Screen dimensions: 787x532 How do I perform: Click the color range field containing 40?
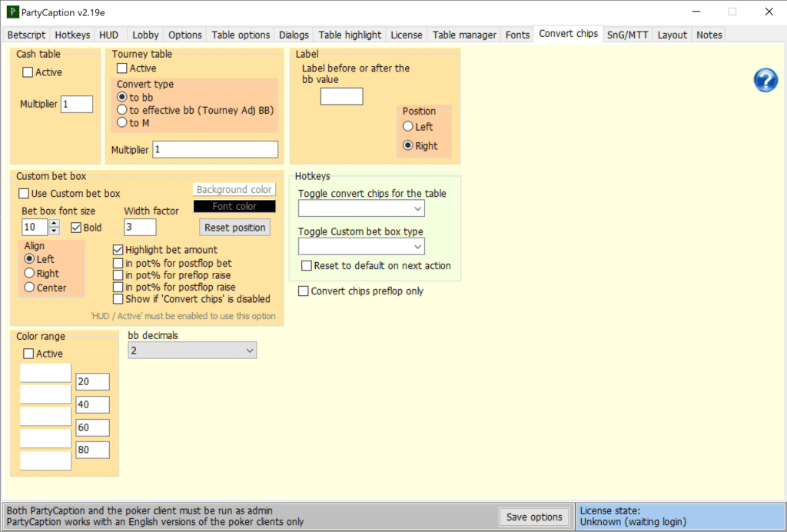92,404
